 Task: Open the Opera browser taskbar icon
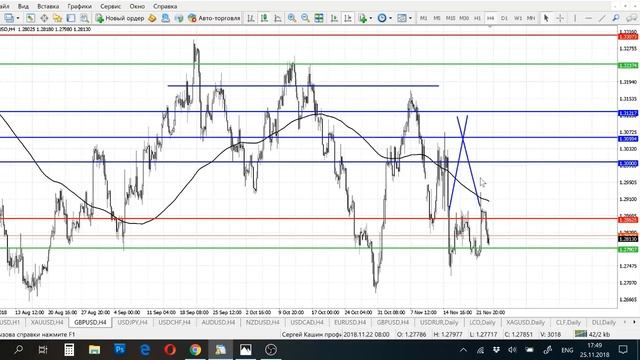point(170,350)
